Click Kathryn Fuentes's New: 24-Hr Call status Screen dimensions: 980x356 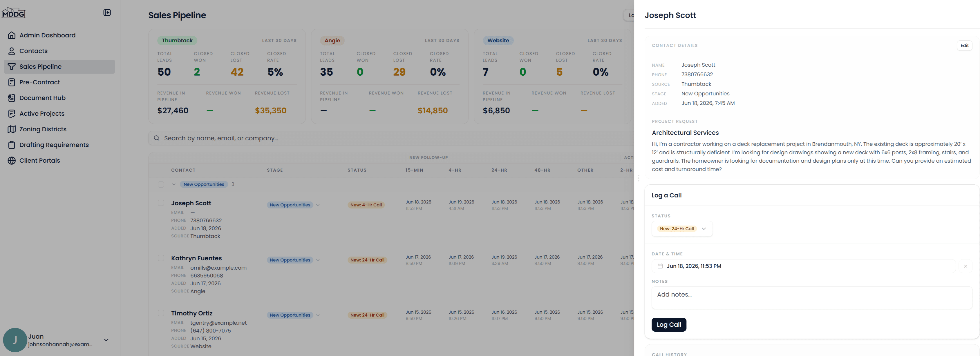click(x=367, y=260)
